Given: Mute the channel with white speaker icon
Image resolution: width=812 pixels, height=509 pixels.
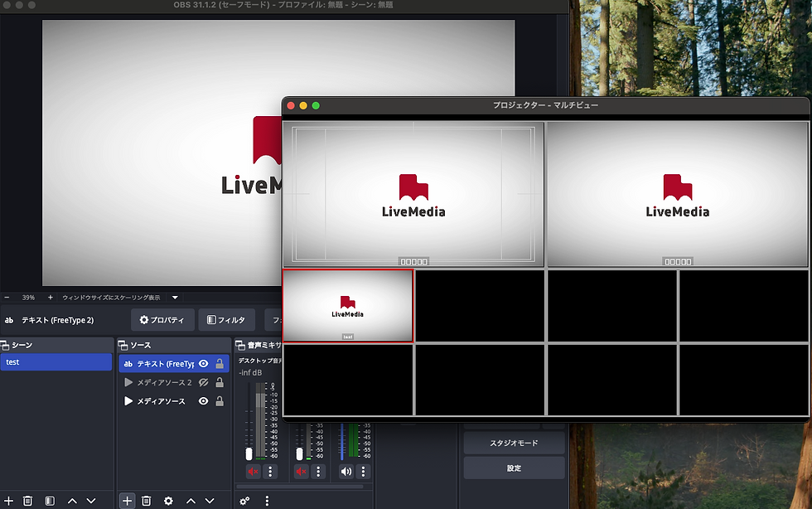Looking at the screenshot, I should (x=346, y=471).
